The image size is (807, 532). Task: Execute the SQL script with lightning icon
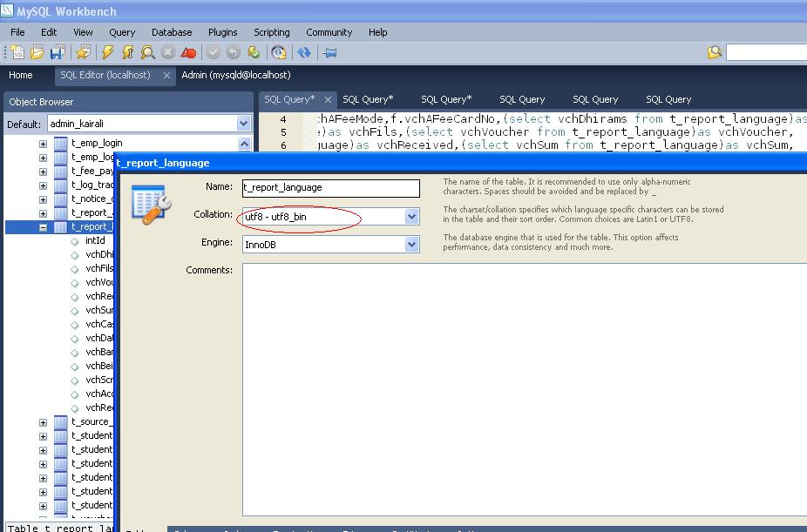tap(107, 52)
